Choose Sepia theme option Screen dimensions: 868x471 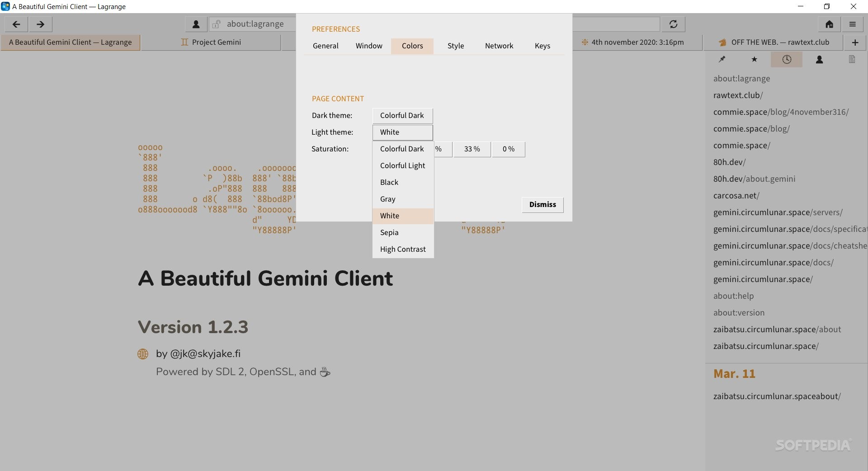pyautogui.click(x=403, y=233)
